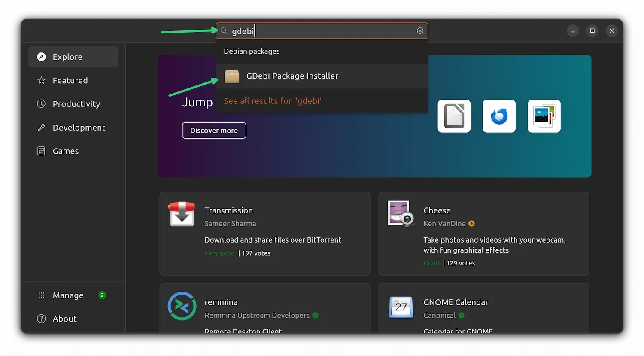The height and width of the screenshot is (356, 644).
Task: Click the Ken VanDine publisher name
Action: point(444,224)
